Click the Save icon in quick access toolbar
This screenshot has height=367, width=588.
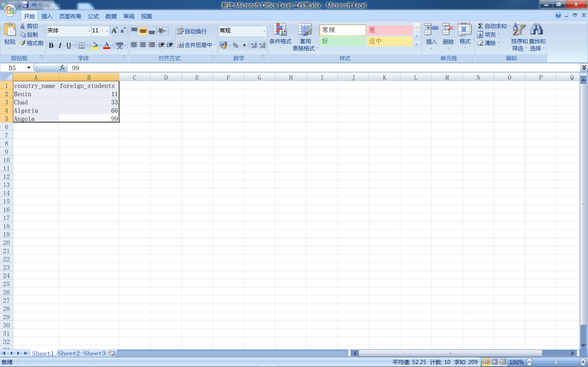pos(25,5)
